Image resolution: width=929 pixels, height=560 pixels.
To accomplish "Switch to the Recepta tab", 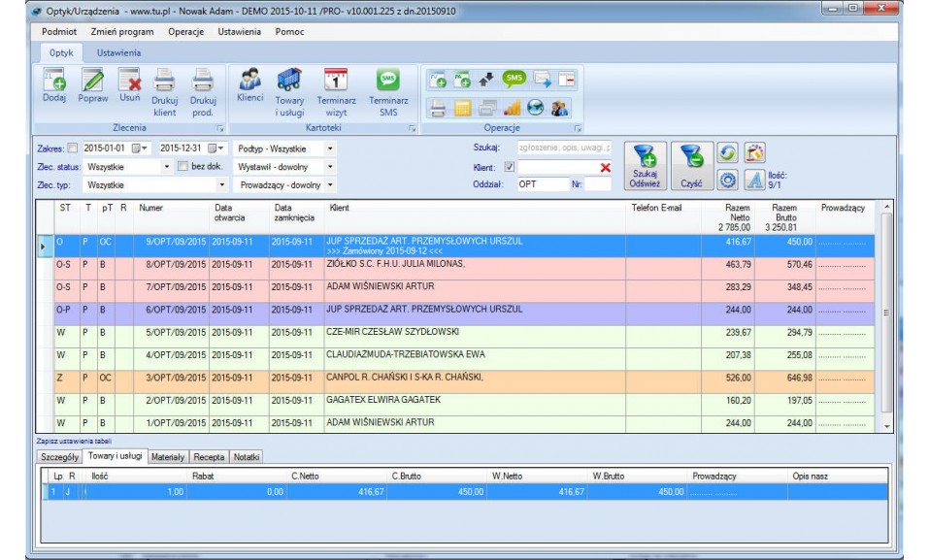I will point(209,456).
